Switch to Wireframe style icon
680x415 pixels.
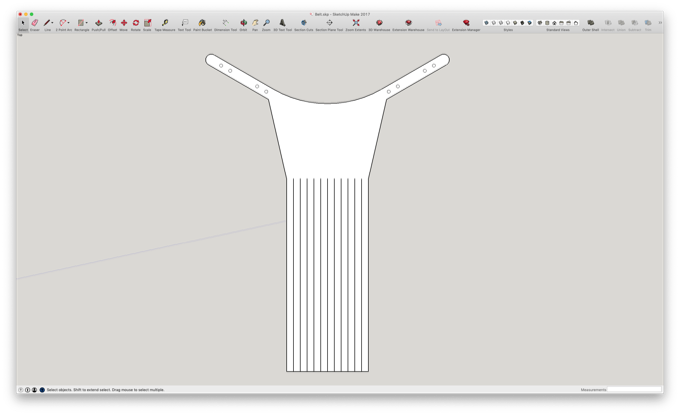tap(501, 23)
